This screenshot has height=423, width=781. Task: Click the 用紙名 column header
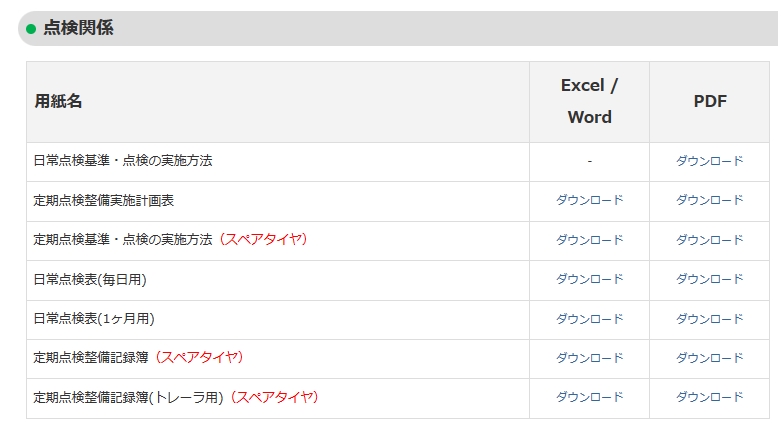click(58, 102)
